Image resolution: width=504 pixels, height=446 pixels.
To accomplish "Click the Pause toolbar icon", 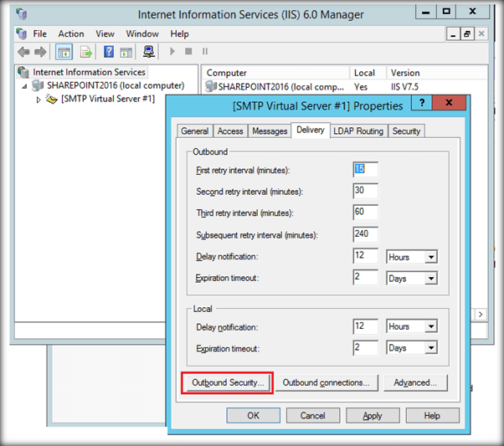I will point(205,51).
